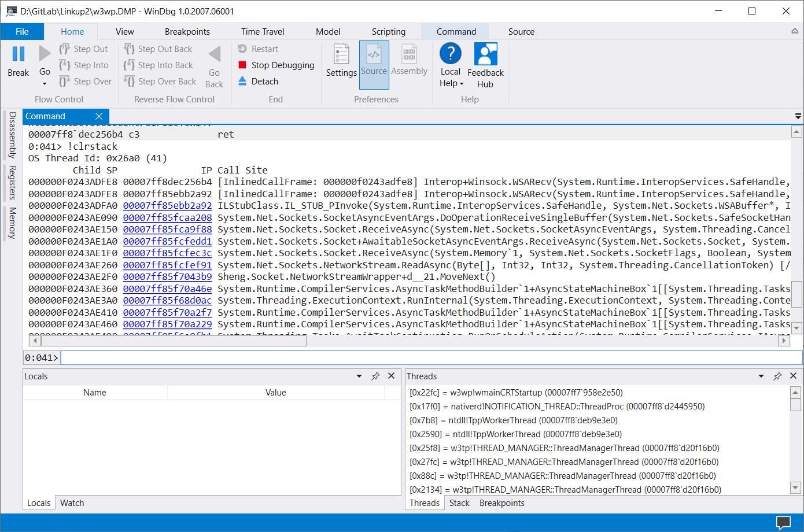Viewport: 804px width, 532px height.
Task: Switch to the Breakpoints ribbon tab
Action: (187, 32)
